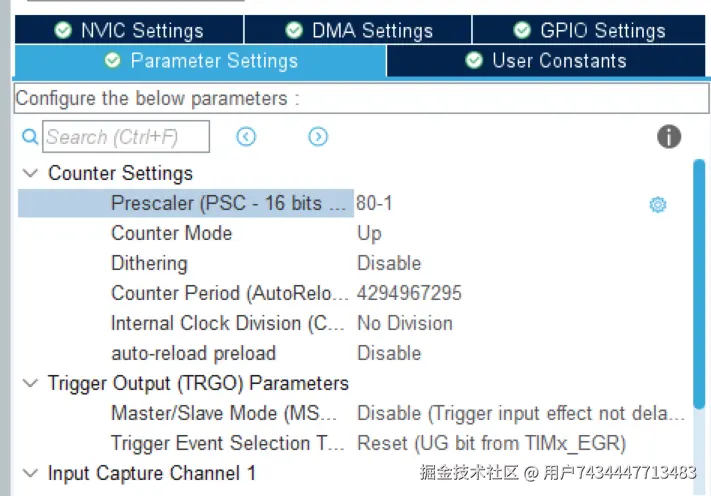Go to next search result arrow
Image resolution: width=711 pixels, height=496 pixels.
[x=318, y=137]
